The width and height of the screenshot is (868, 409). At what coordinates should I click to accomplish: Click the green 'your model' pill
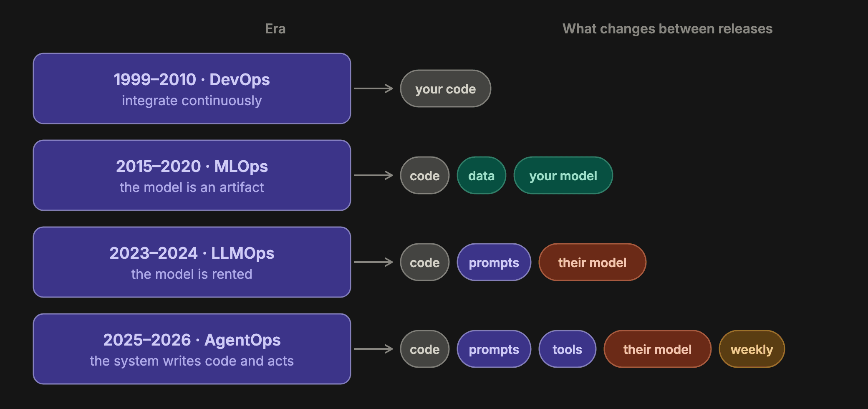(563, 175)
